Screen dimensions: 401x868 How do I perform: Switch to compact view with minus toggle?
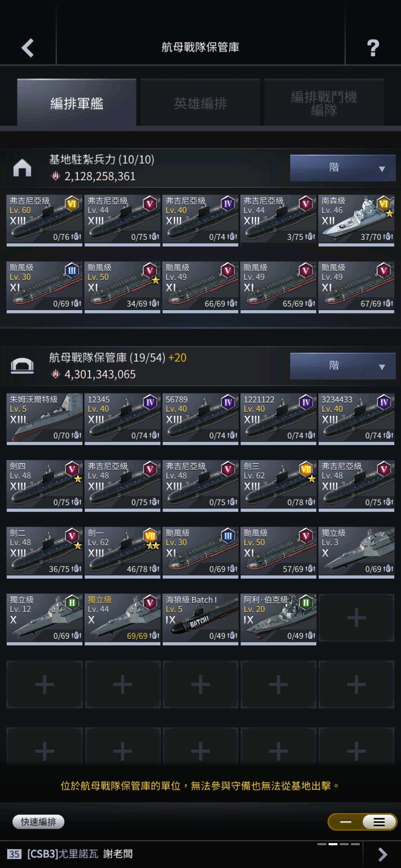click(x=345, y=822)
